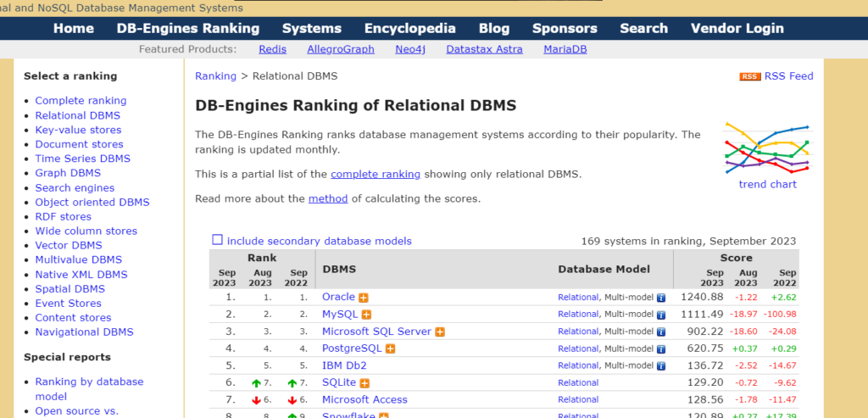Open Vendor Login page

(x=737, y=28)
